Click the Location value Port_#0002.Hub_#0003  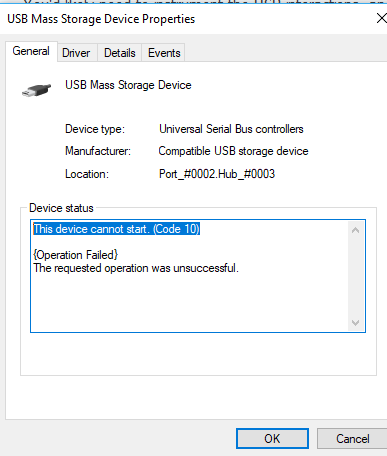217,174
